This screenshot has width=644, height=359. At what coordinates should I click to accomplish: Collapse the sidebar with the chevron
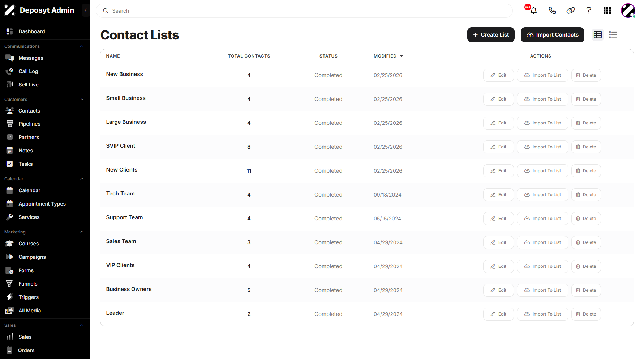pos(86,10)
